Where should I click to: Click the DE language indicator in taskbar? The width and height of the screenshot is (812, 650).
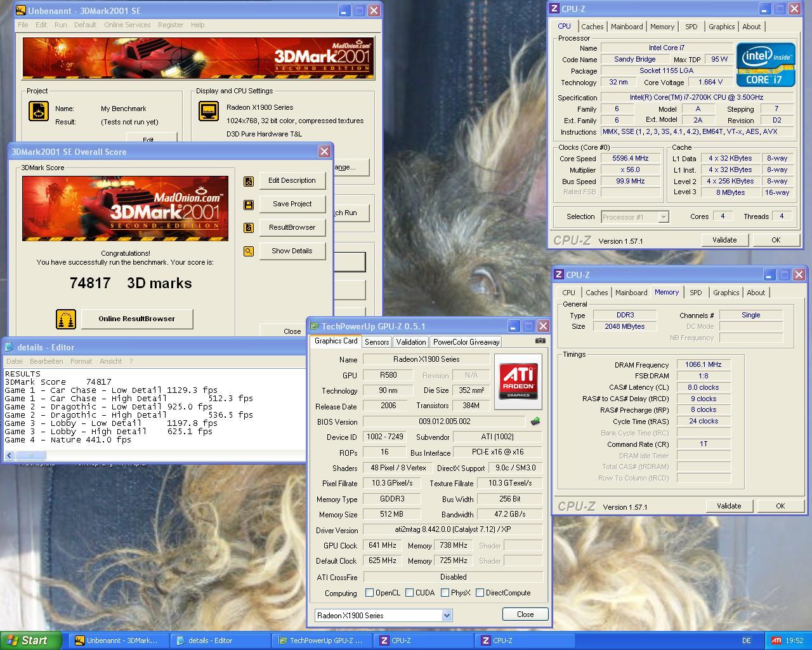tap(746, 641)
